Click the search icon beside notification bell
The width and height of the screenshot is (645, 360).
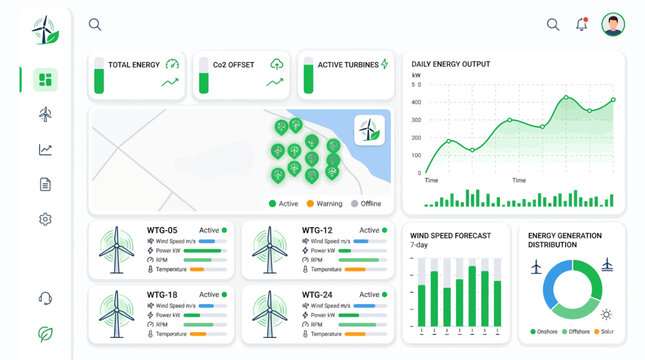click(553, 25)
